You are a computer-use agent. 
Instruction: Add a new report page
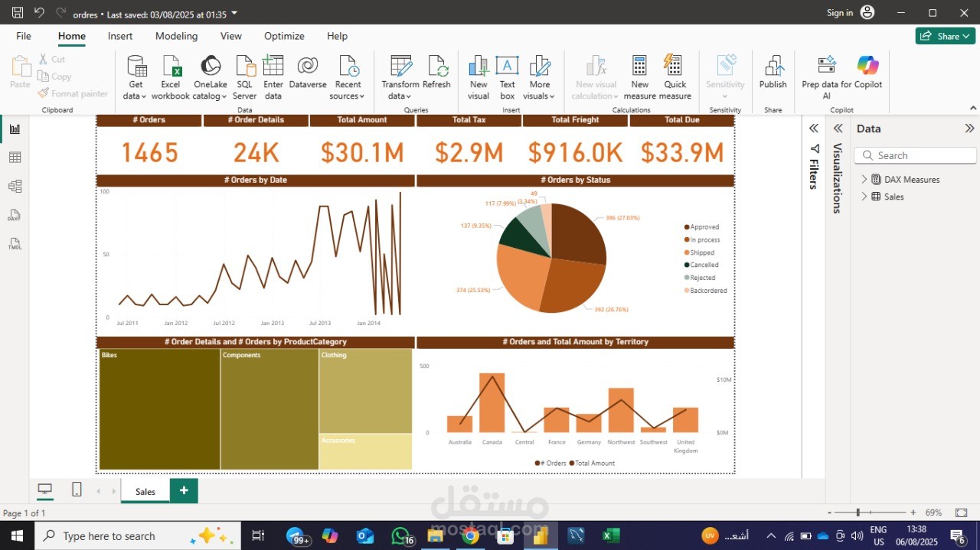tap(184, 490)
